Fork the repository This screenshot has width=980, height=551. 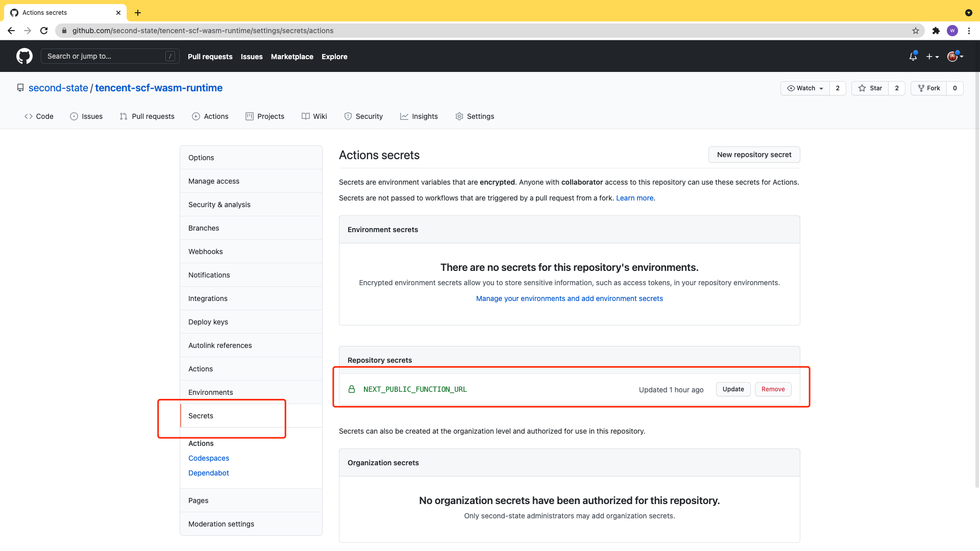[x=929, y=88]
